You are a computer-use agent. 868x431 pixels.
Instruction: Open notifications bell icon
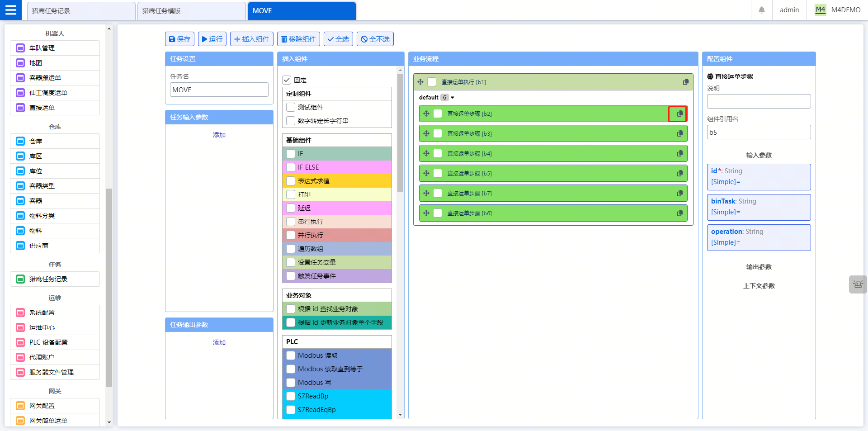click(762, 10)
